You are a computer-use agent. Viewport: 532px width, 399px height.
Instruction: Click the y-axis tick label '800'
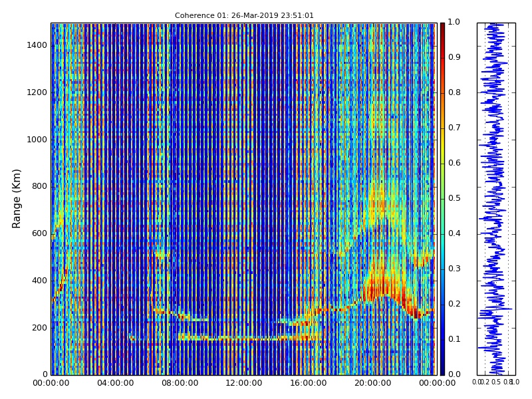pos(39,187)
